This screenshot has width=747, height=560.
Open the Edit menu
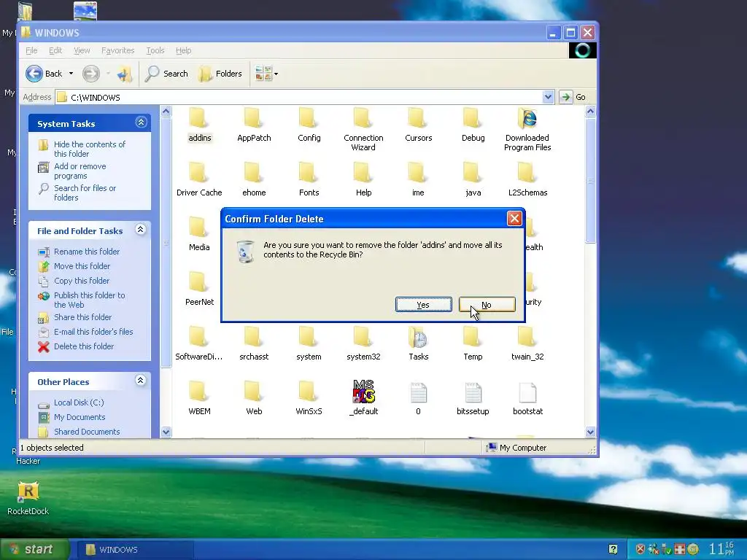click(55, 50)
